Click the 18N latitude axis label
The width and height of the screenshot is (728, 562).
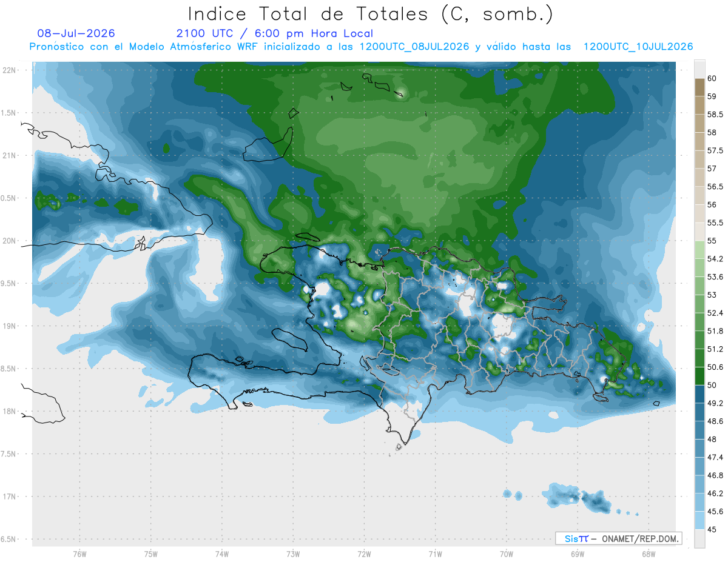8,411
